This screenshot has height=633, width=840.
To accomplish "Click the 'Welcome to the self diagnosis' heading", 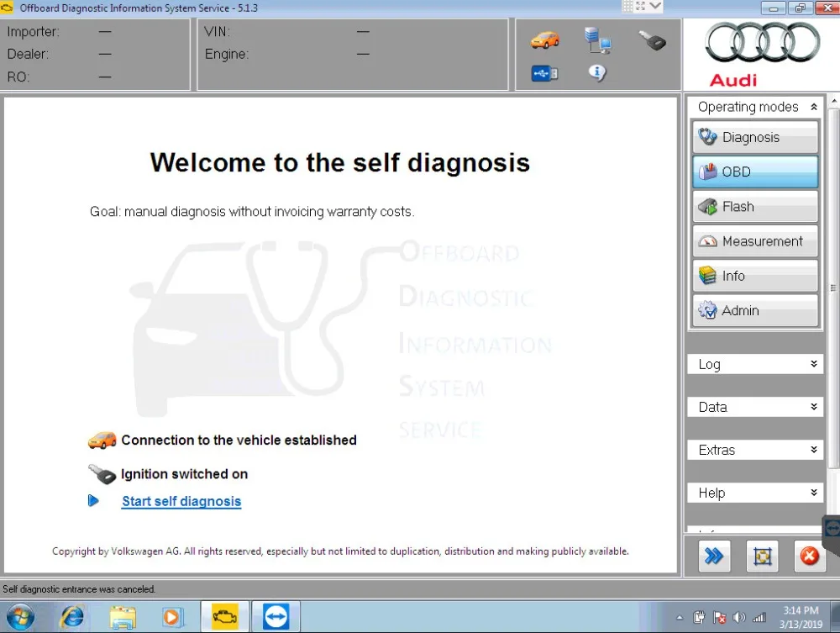I will (339, 162).
